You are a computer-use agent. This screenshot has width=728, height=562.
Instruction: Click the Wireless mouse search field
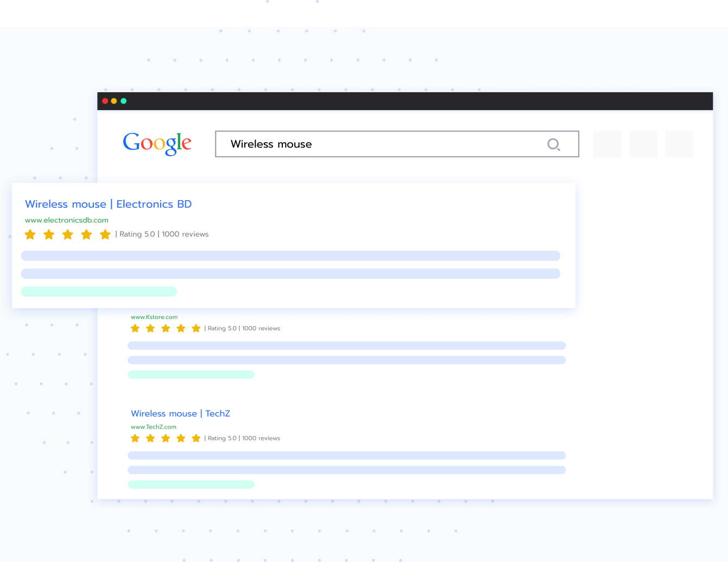click(x=397, y=144)
